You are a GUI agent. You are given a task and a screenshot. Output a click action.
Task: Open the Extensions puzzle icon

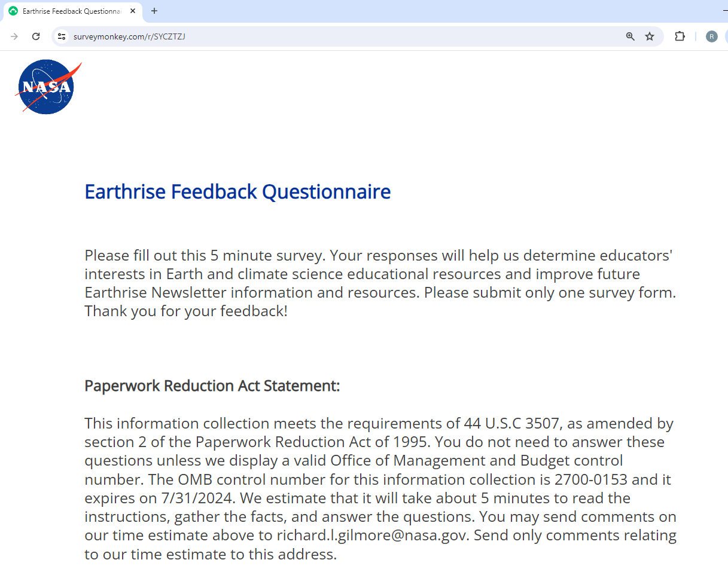[x=680, y=36]
